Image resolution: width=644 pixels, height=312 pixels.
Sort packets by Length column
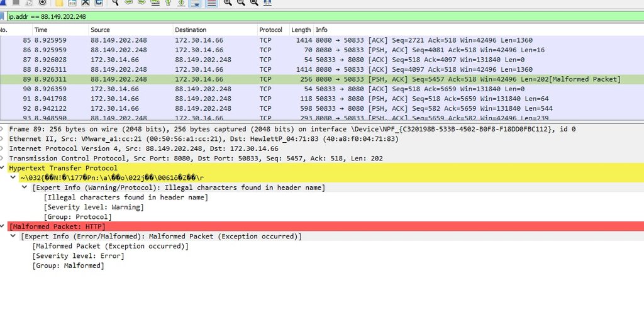301,30
